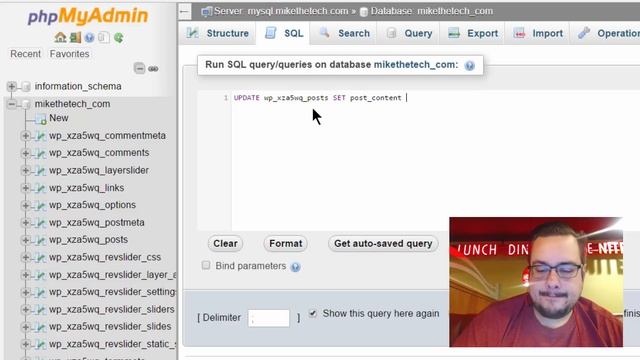Click the link with main panel icon

[x=153, y=69]
